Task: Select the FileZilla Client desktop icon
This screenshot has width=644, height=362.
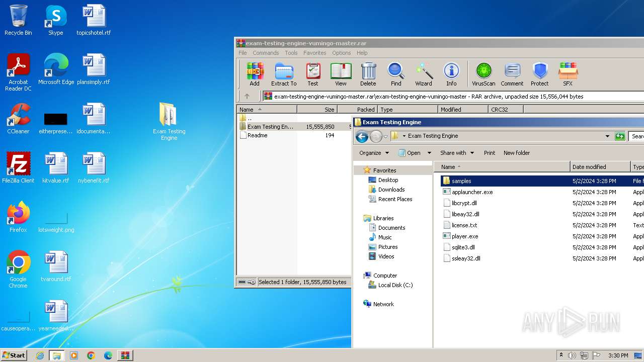Action: click(18, 168)
